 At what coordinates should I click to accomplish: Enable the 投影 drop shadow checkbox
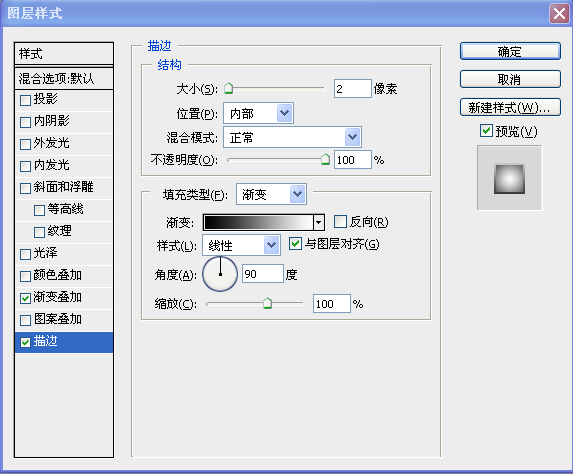(25, 100)
